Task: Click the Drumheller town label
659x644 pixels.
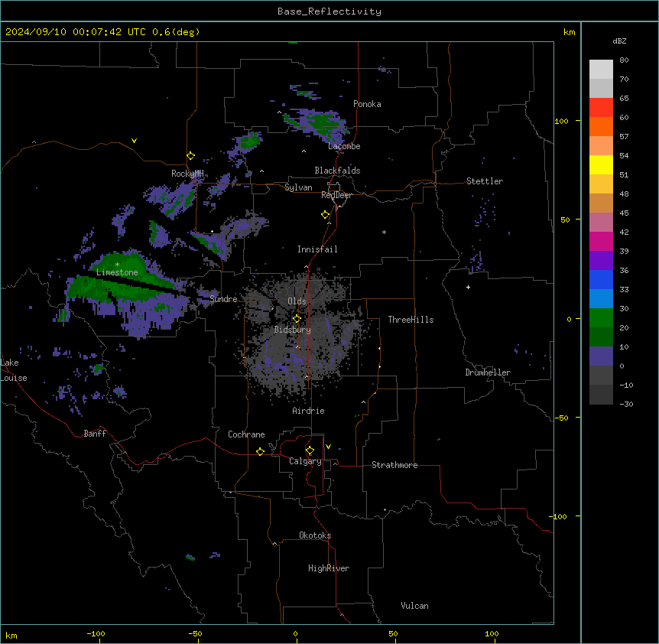Action: 488,372
